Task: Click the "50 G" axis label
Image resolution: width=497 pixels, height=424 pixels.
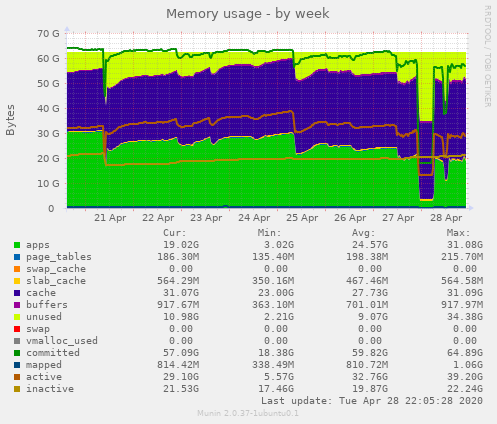Action: point(48,84)
